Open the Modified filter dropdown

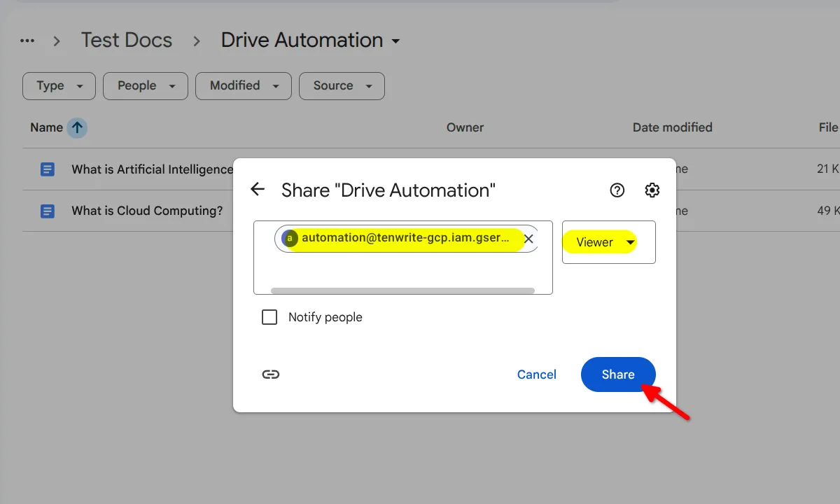243,85
